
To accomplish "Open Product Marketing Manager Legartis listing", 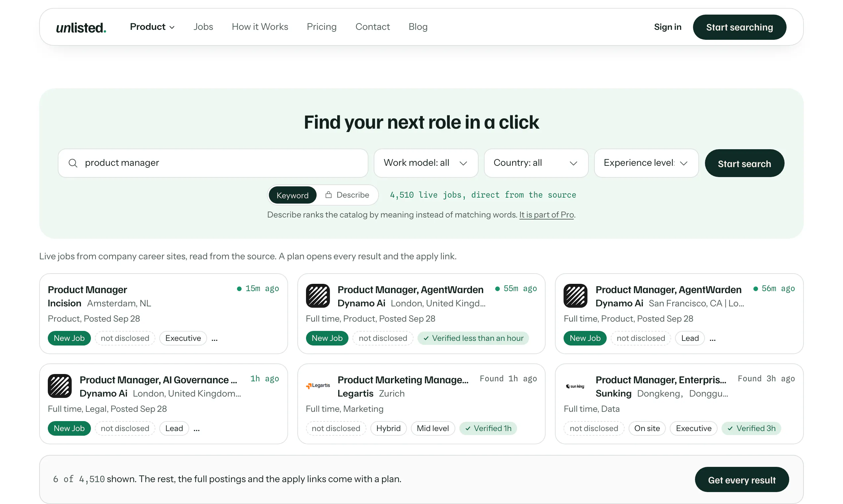I will tap(403, 380).
